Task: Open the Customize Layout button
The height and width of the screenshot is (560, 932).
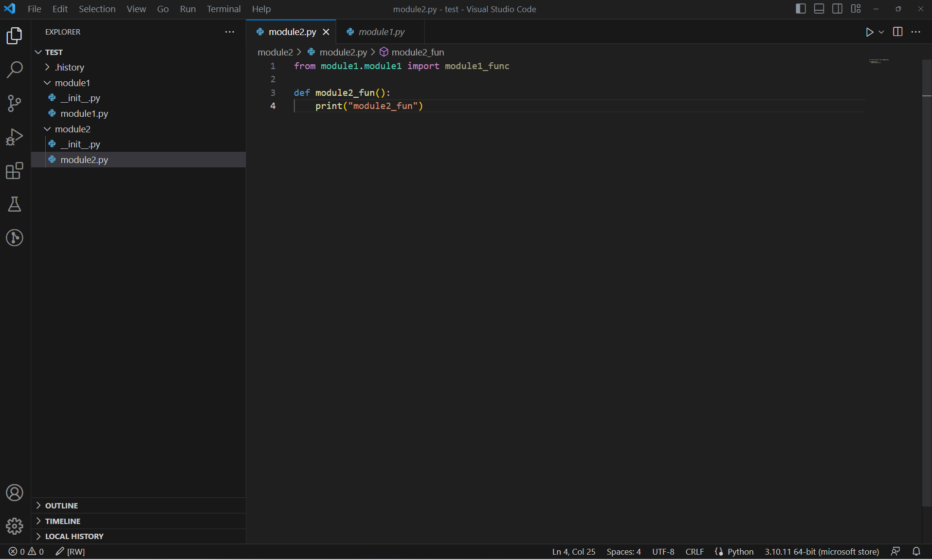Action: 856,9
